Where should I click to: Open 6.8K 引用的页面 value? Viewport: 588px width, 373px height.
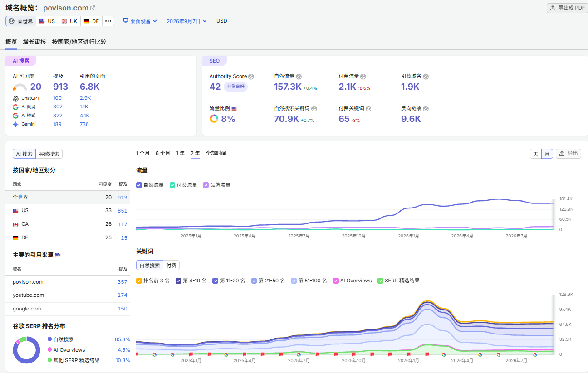90,87
